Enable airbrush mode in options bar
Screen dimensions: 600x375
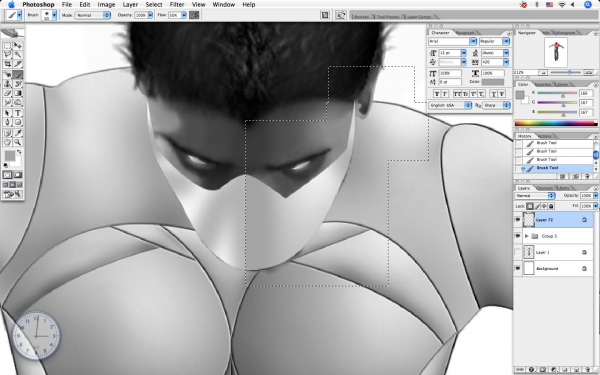194,15
